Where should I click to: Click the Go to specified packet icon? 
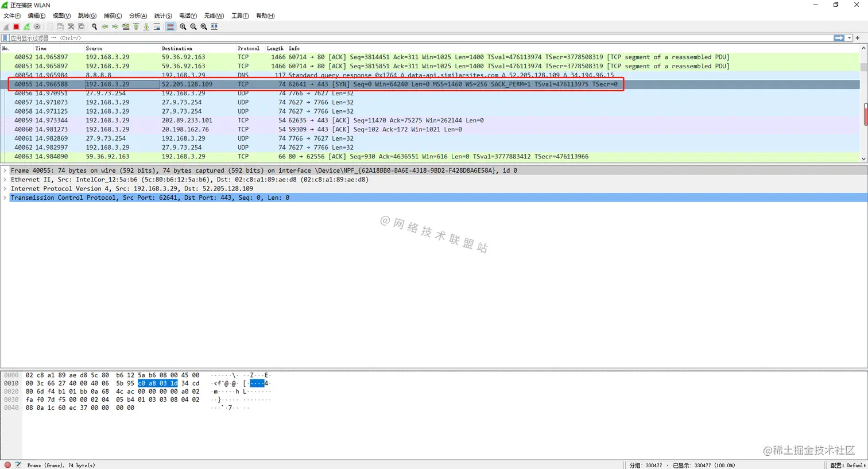(126, 27)
